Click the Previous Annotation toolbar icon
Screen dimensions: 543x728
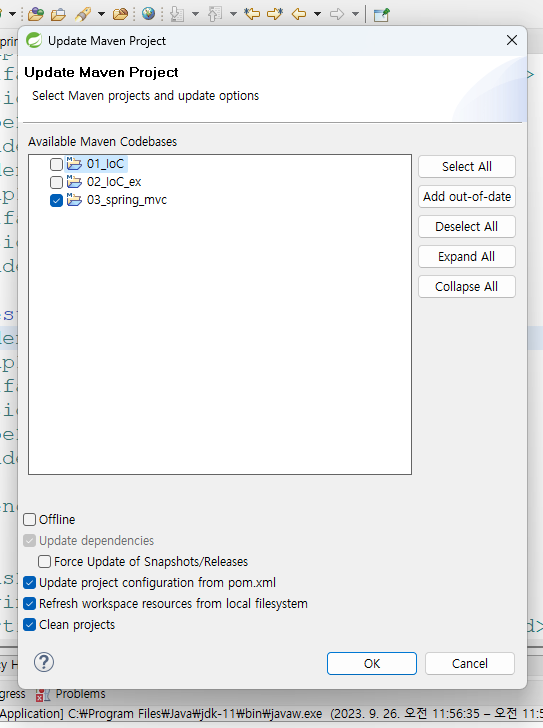214,14
